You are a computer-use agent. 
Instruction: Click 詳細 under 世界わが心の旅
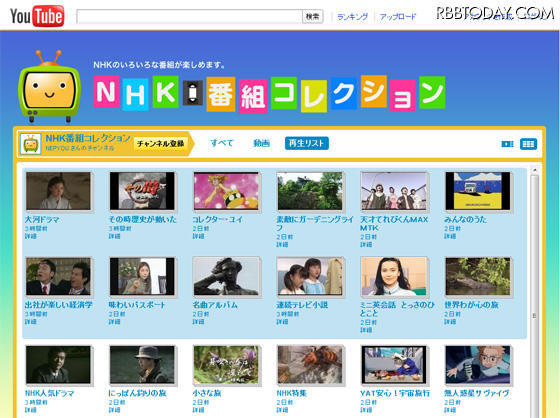450,322
